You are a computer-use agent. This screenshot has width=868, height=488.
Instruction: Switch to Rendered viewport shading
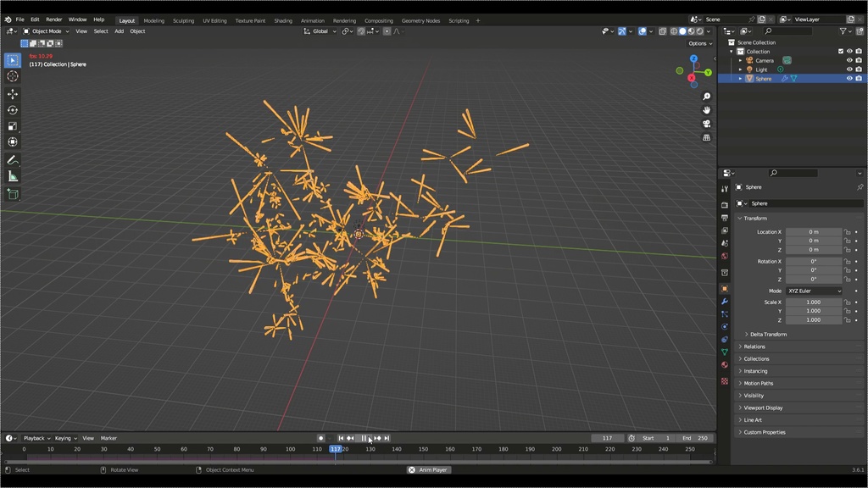699,31
